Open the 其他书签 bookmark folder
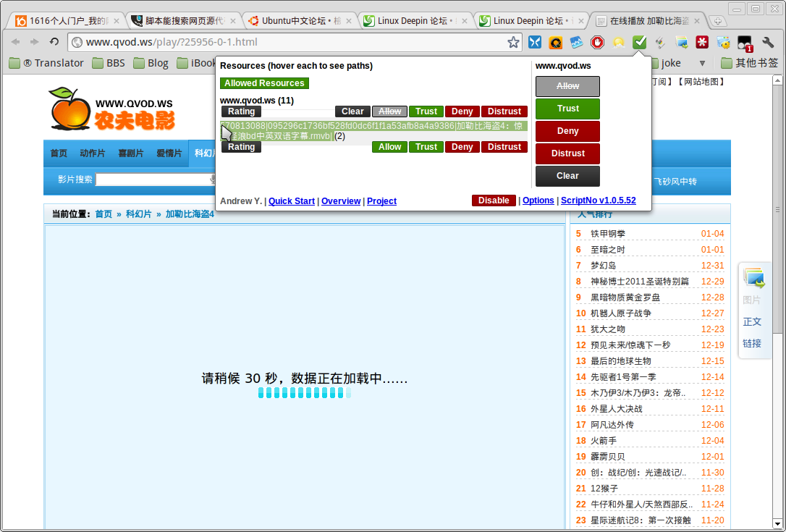Screen dimensions: 786x532 [750, 63]
